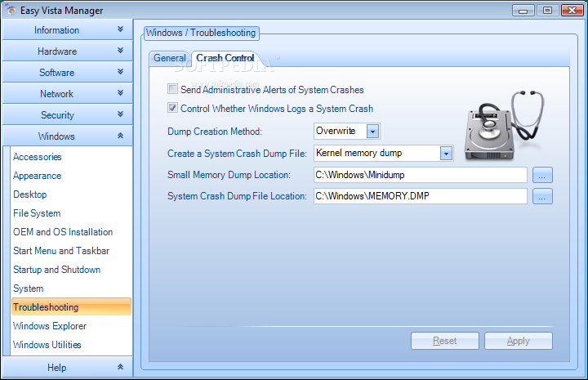Expand the Hardware section
The width and height of the screenshot is (588, 380).
point(68,51)
